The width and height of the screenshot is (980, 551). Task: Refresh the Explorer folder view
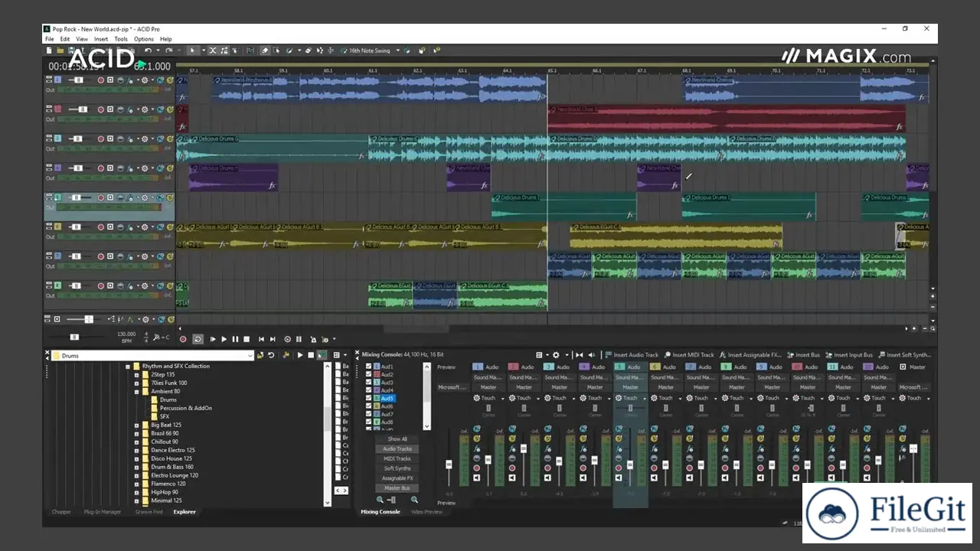click(x=271, y=355)
